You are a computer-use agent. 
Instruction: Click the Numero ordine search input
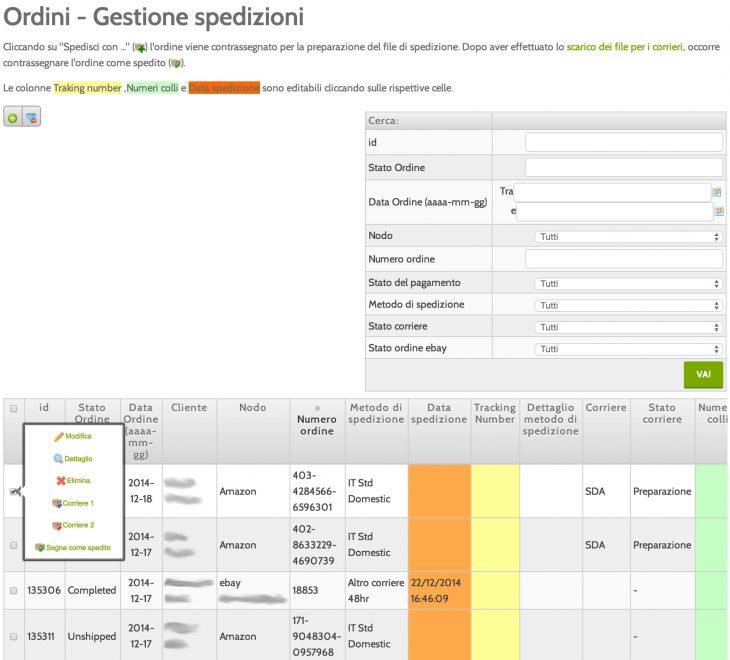(x=624, y=258)
